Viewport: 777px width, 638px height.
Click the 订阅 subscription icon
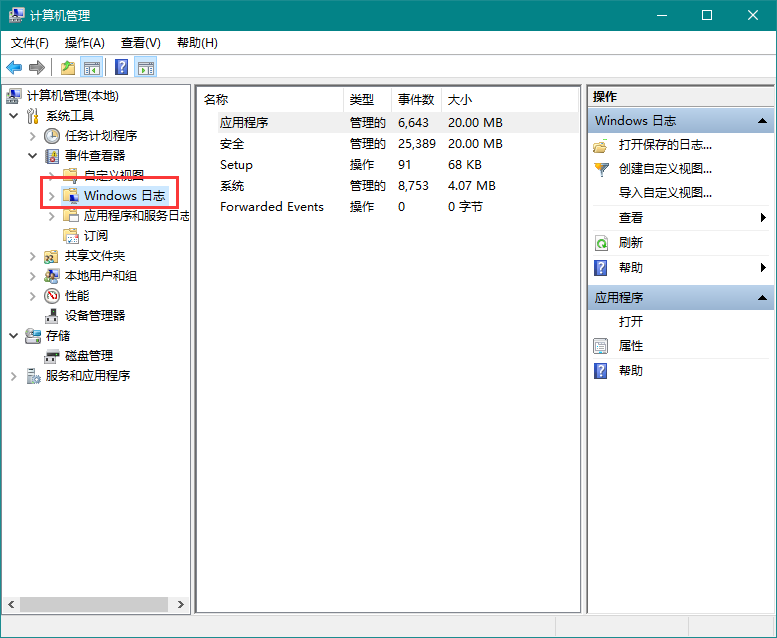tap(70, 235)
